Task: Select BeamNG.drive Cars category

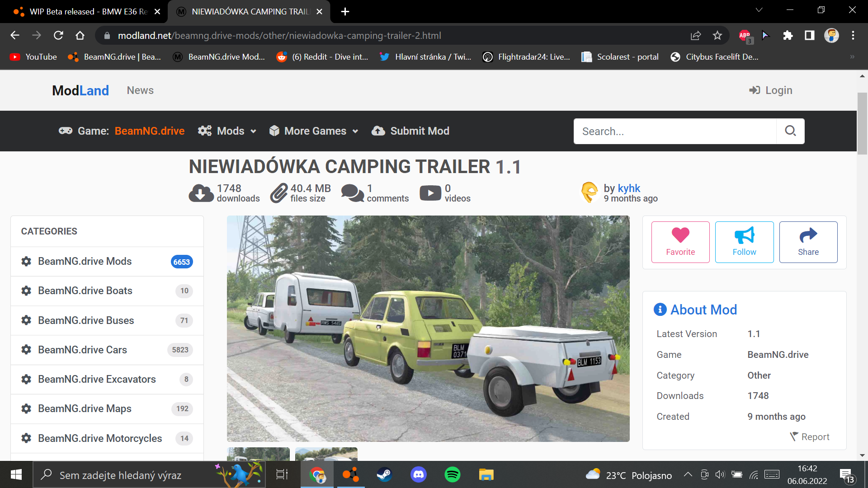Action: (x=82, y=350)
